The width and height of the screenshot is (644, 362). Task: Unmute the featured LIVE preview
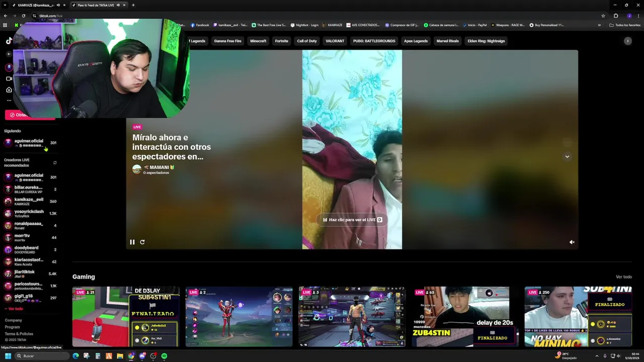pos(572,242)
